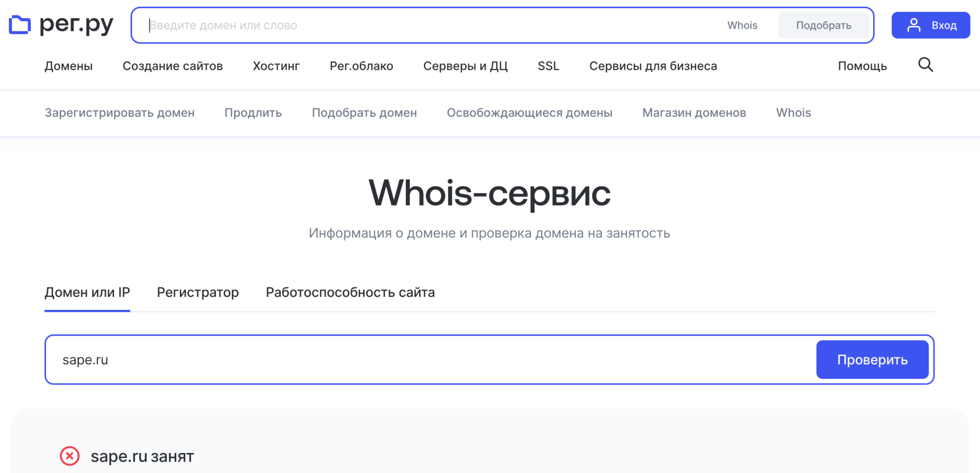
Task: Open the Помощь help menu
Action: (862, 66)
